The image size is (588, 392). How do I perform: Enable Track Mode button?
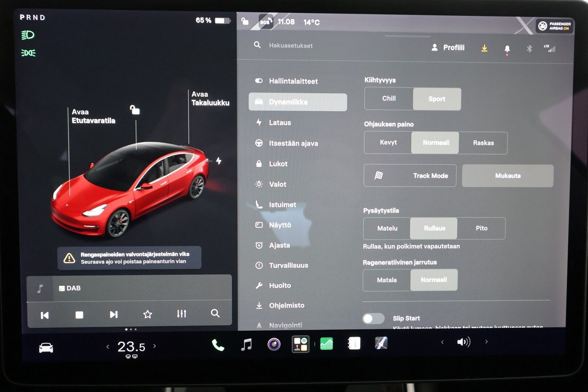coord(410,175)
